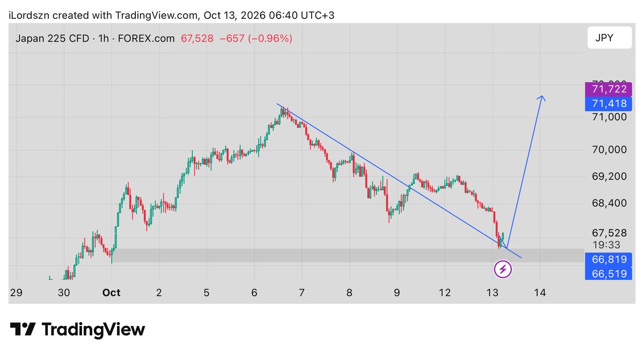
Task: Select the blue 71,418 price label
Action: [x=609, y=103]
